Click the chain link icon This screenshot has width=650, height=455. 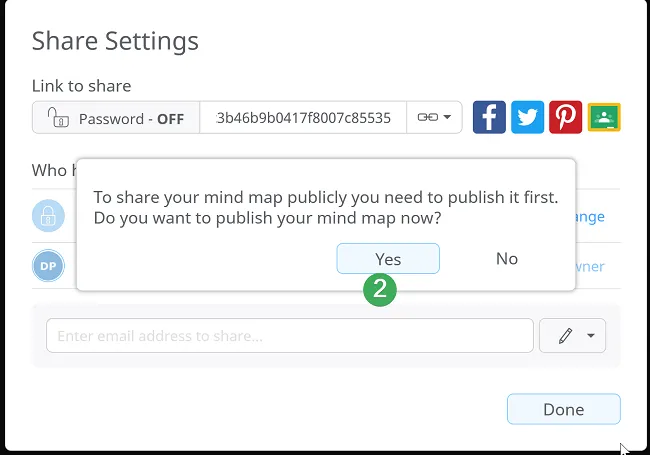(426, 118)
